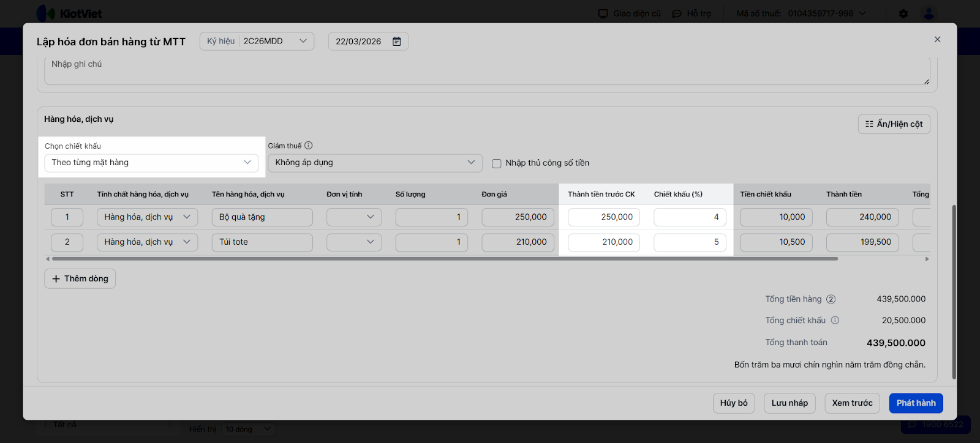980x443 pixels.
Task: Click Số lượng field for Túi tote
Action: click(x=432, y=242)
